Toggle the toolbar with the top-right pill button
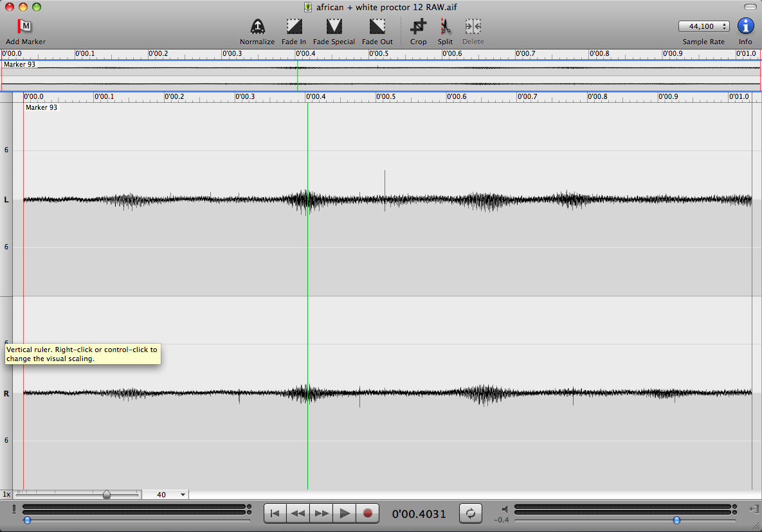Screen dimensions: 762x532 click(749, 7)
